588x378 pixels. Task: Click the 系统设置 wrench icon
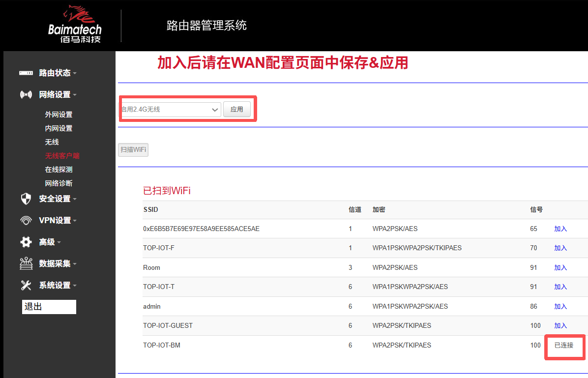pos(26,285)
